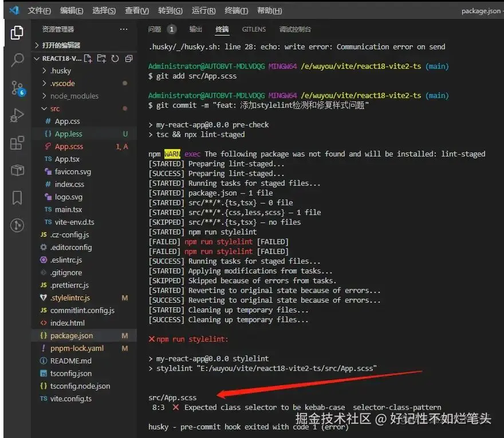Open .eslintrc.js file
This screenshot has height=438, width=504.
point(84,260)
